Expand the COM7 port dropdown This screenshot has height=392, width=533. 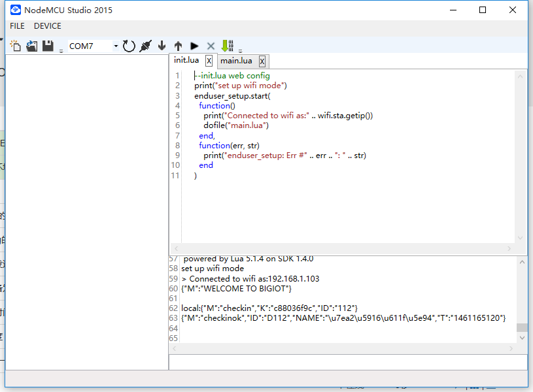116,46
